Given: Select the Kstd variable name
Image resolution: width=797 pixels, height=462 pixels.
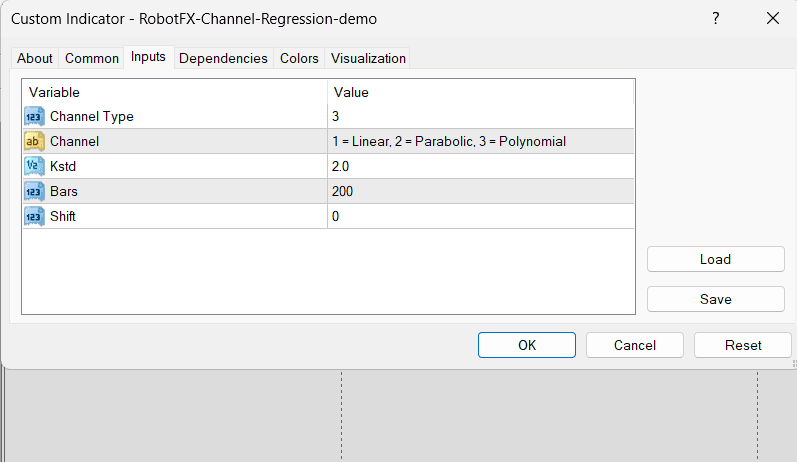Looking at the screenshot, I should point(63,166).
